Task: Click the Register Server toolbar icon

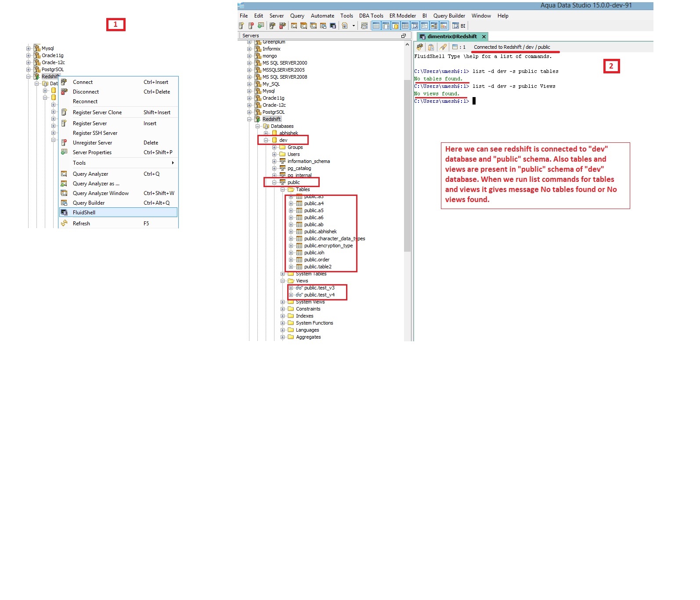Action: pos(242,26)
